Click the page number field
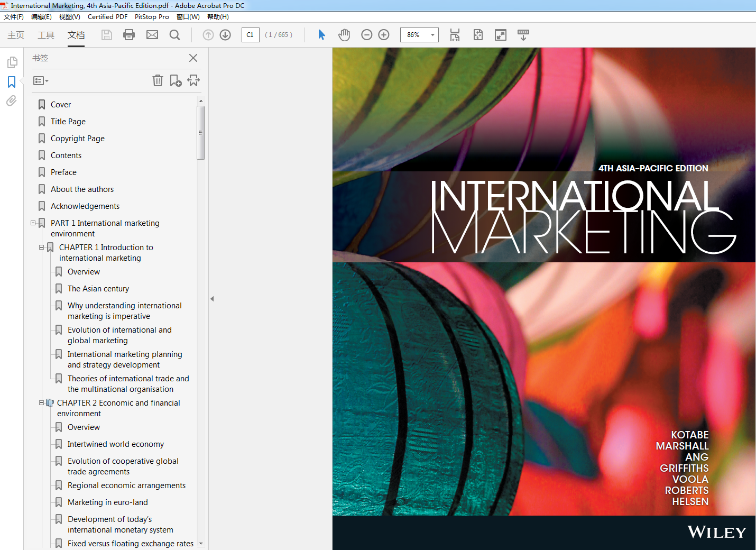756x550 pixels. click(x=250, y=35)
